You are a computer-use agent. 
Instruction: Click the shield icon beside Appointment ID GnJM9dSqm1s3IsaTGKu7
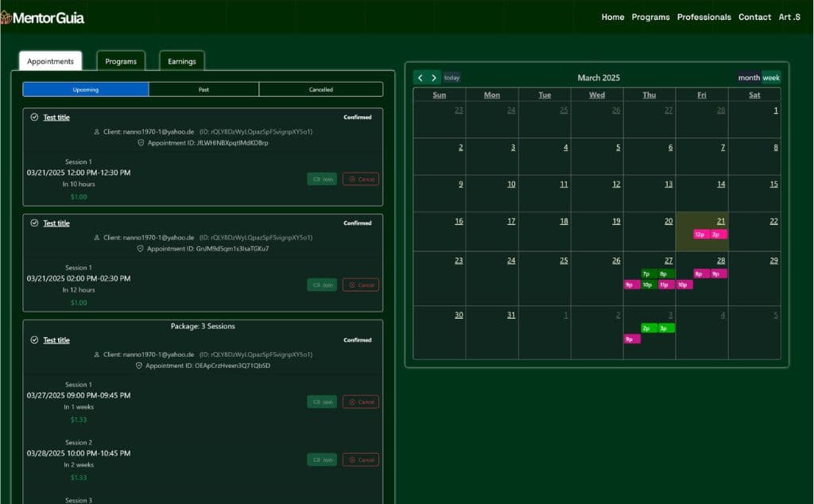[140, 249]
